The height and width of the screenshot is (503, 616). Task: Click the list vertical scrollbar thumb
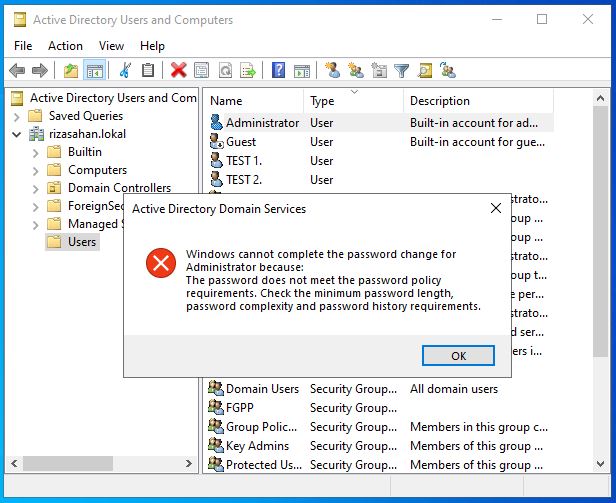click(600, 231)
